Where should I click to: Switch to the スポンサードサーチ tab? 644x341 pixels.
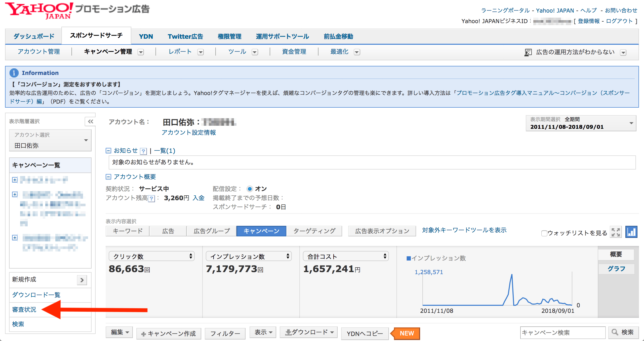tap(96, 35)
